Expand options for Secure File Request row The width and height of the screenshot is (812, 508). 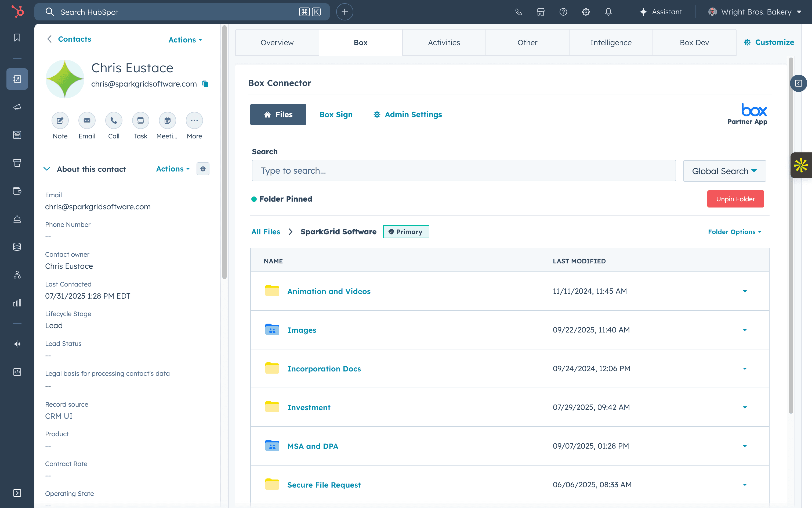click(745, 485)
